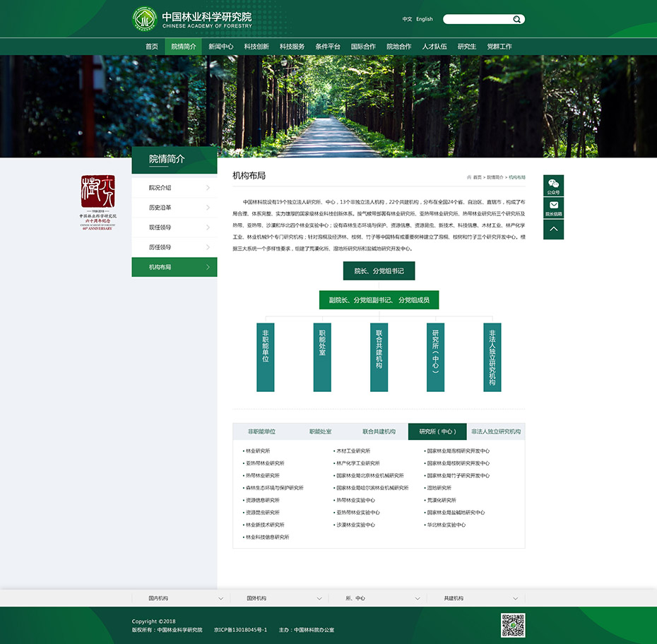This screenshot has height=644, width=657.
Task: Open the 木材工业研究所 link
Action: pos(353,451)
